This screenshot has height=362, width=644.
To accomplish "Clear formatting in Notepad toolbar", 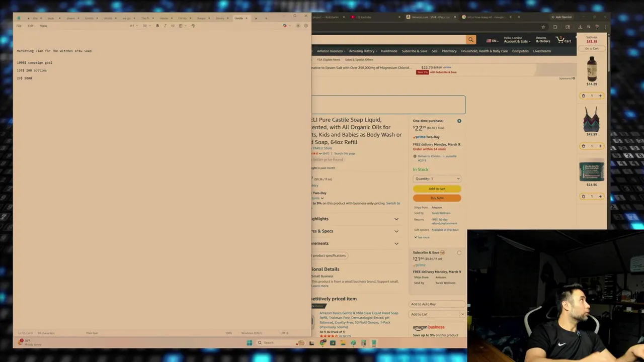I will 193,26.
